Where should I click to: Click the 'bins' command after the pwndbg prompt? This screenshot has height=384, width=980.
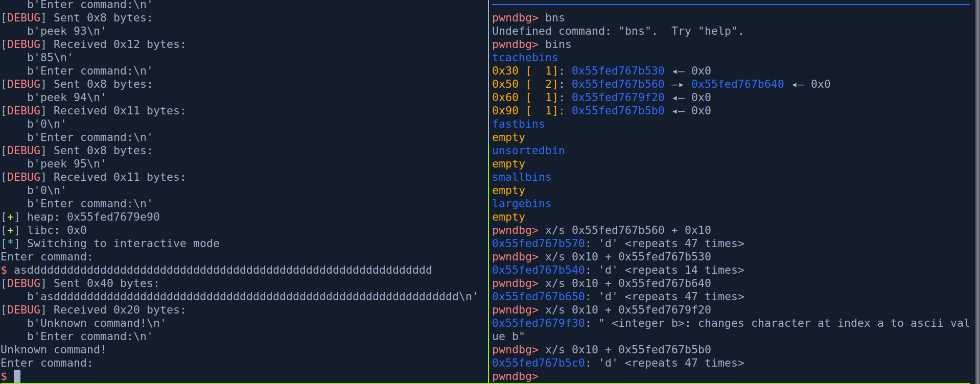coord(558,44)
